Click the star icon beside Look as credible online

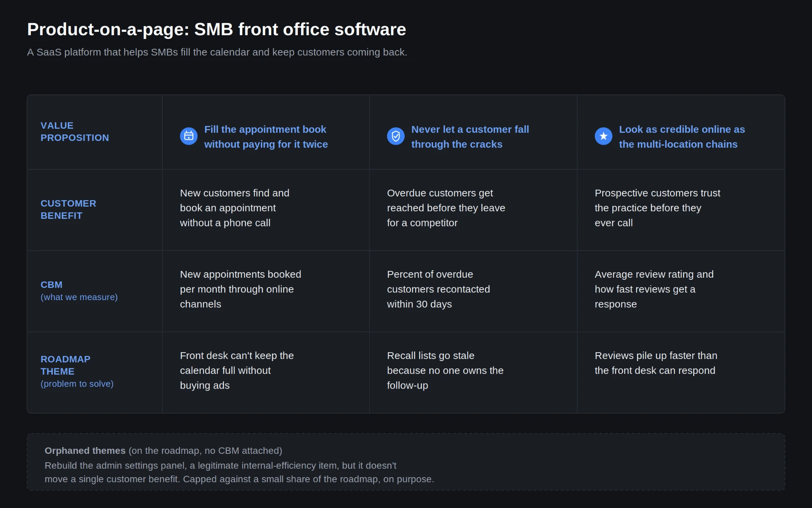604,136
